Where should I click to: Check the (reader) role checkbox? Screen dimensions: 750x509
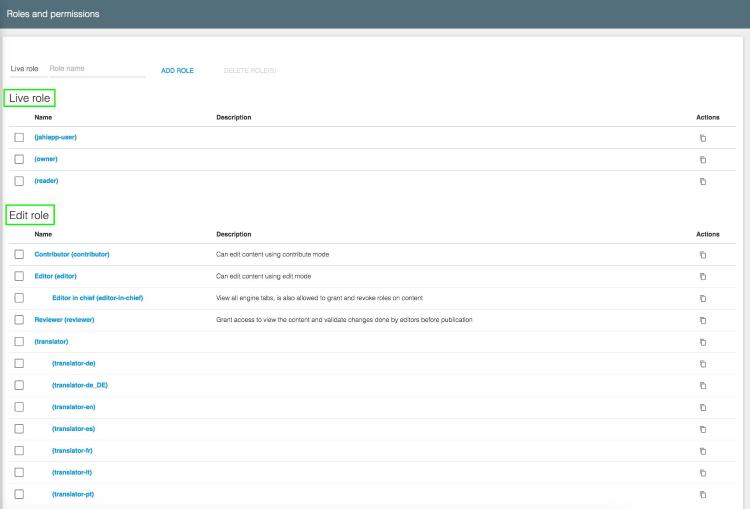[x=19, y=181]
